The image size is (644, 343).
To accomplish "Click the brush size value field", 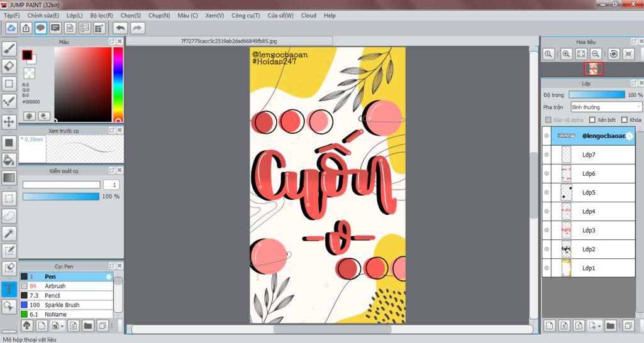I will [111, 185].
